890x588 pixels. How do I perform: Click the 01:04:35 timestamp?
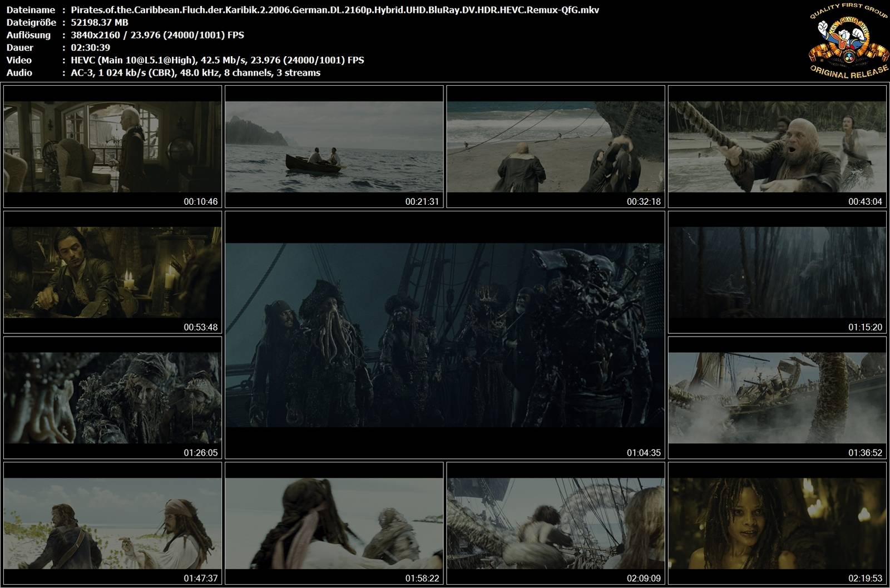(644, 453)
